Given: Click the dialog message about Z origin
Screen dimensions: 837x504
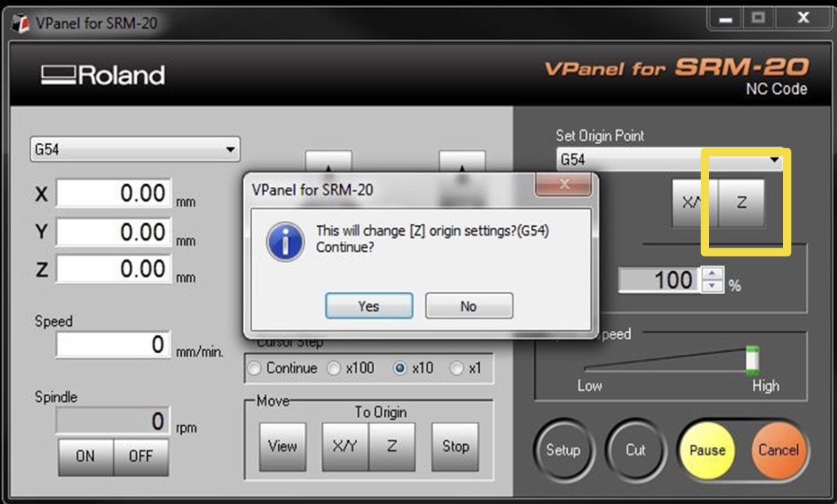Looking at the screenshot, I should pos(433,239).
